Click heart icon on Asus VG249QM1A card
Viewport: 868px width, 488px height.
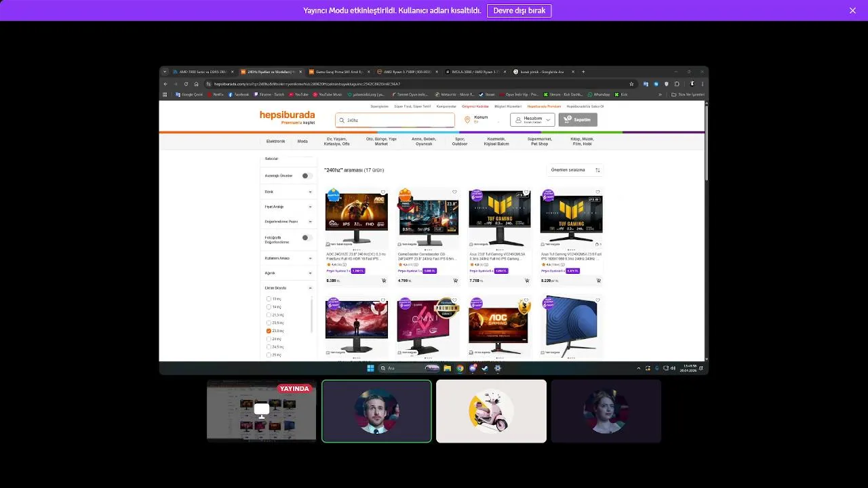(526, 192)
